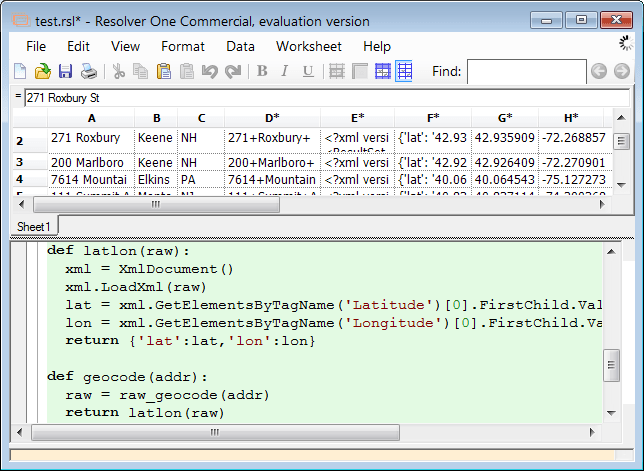Click the 'def geocode(addr):' code line
Image resolution: width=644 pixels, height=471 pixels.
coord(127,377)
